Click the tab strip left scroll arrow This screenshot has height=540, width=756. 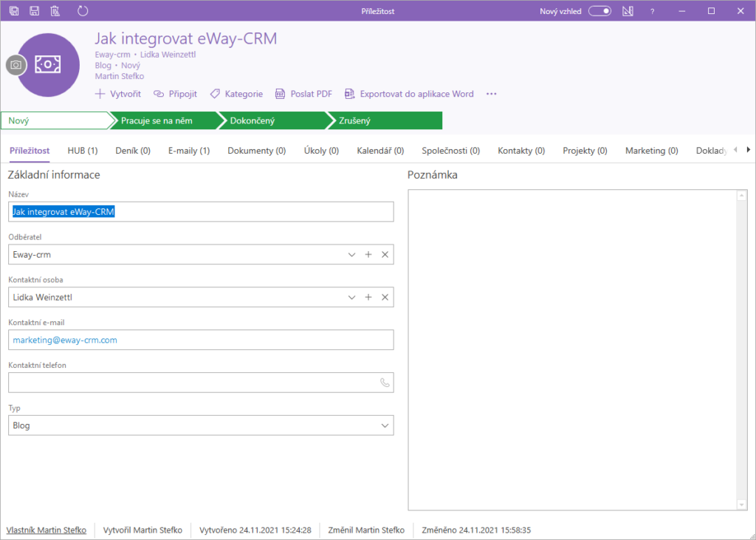(x=735, y=150)
